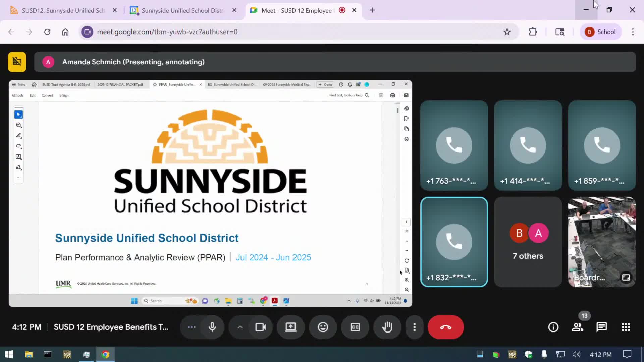Turn off the camera
The height and width of the screenshot is (362, 644).
click(x=260, y=327)
